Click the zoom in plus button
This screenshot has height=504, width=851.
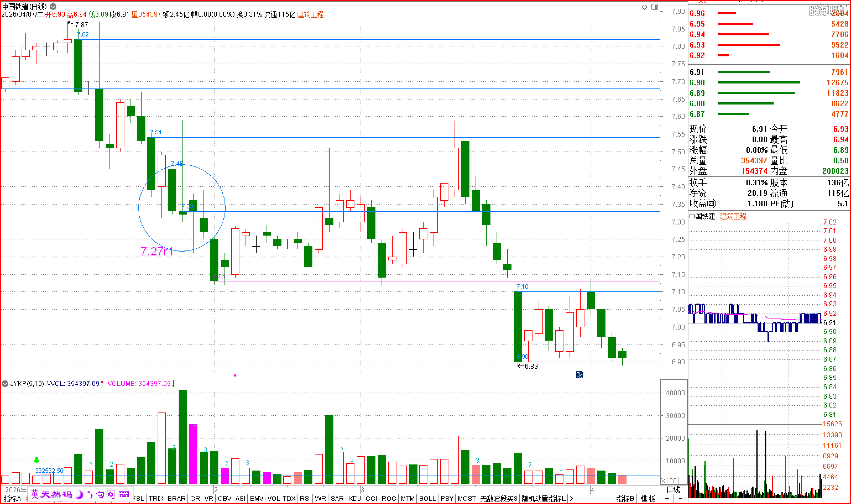[x=667, y=498]
